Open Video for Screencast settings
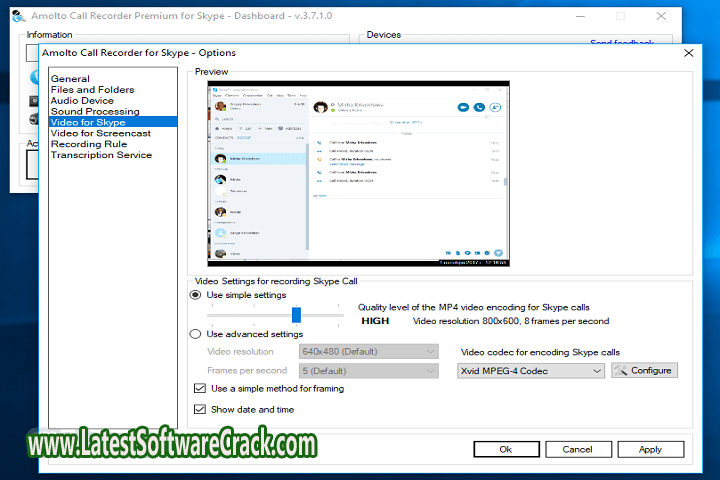The width and height of the screenshot is (720, 480). pyautogui.click(x=101, y=133)
